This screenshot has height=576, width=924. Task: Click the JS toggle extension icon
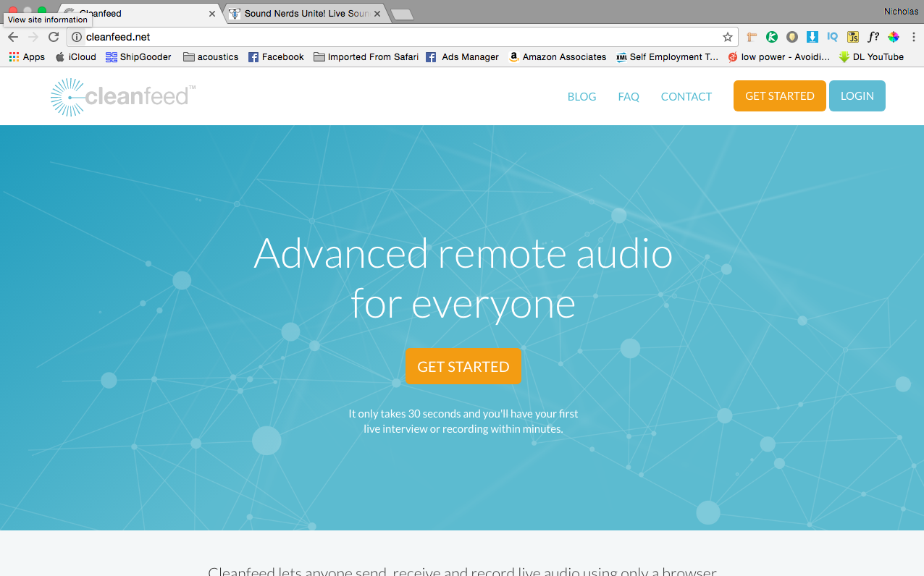[852, 36]
